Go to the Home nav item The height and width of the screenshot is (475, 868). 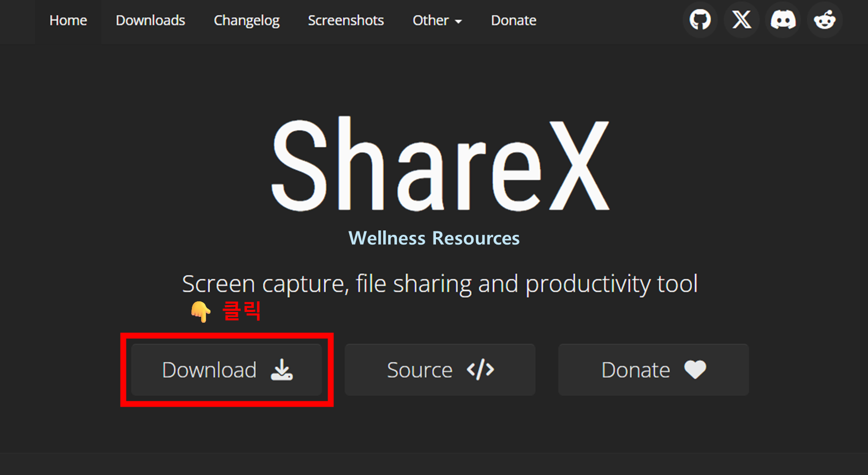68,21
